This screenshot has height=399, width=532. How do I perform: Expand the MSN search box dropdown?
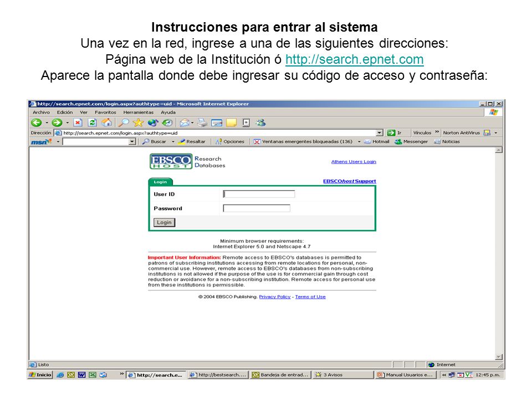point(132,141)
